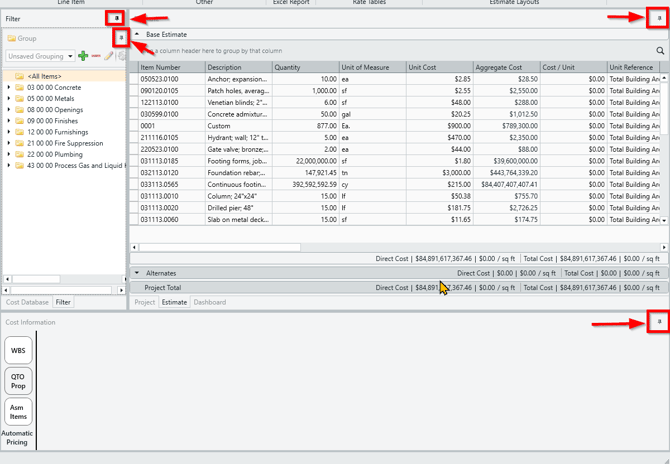The height and width of the screenshot is (464, 670).
Task: Expand the 08 00 00 Openings node
Action: tap(9, 109)
